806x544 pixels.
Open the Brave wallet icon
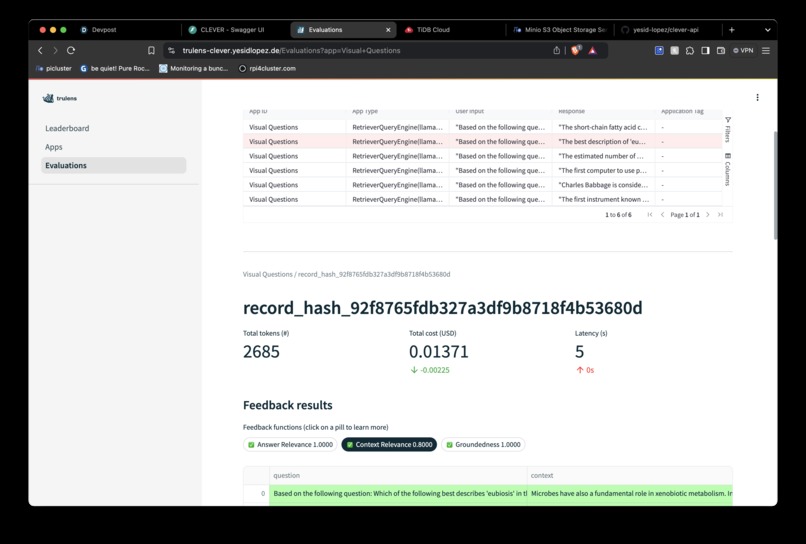pos(721,50)
